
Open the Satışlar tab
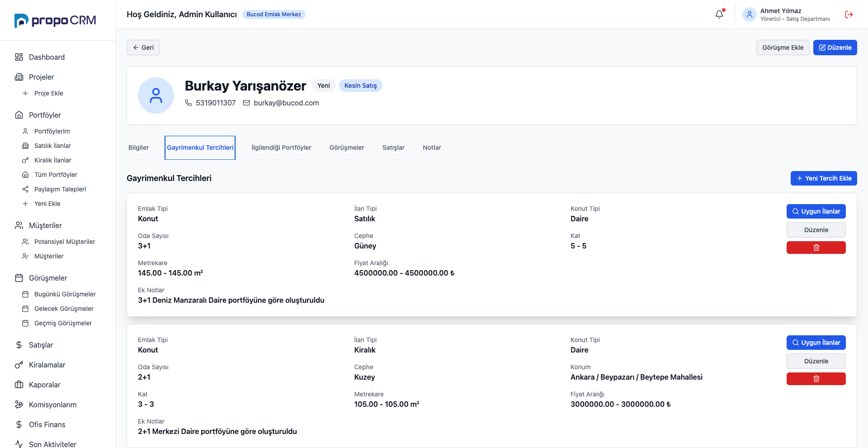click(x=393, y=148)
